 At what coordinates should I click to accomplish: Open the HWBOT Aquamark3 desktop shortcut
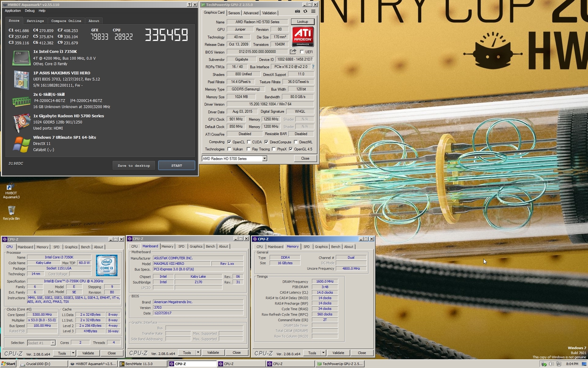[11, 191]
